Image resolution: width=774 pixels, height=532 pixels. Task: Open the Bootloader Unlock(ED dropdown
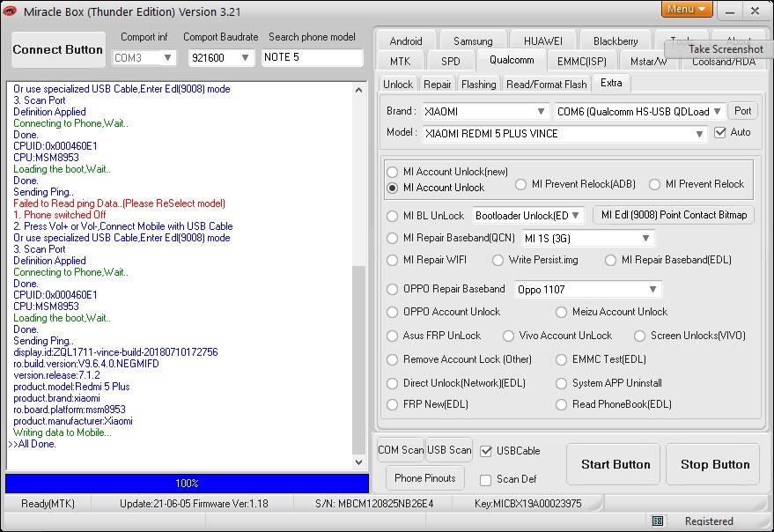[x=576, y=216]
